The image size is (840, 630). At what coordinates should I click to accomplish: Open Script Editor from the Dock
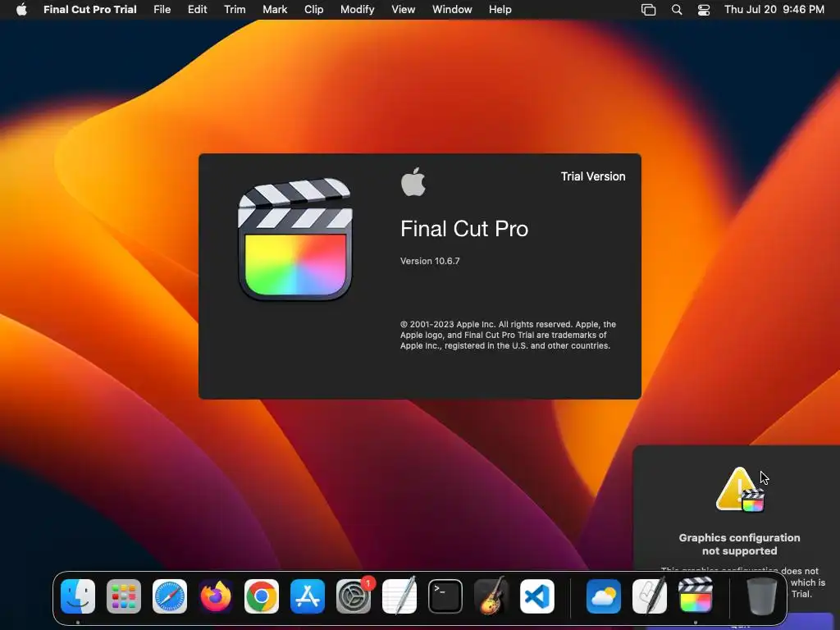(650, 596)
